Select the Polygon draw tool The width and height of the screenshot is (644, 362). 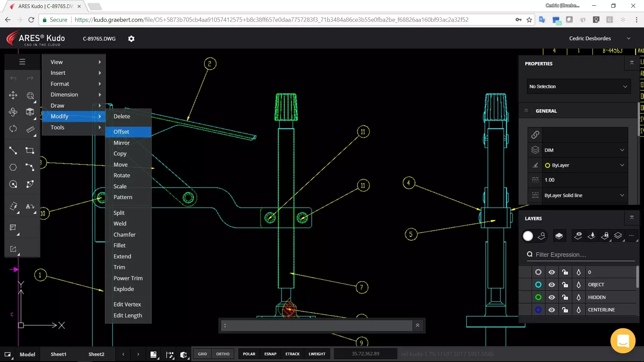13,167
